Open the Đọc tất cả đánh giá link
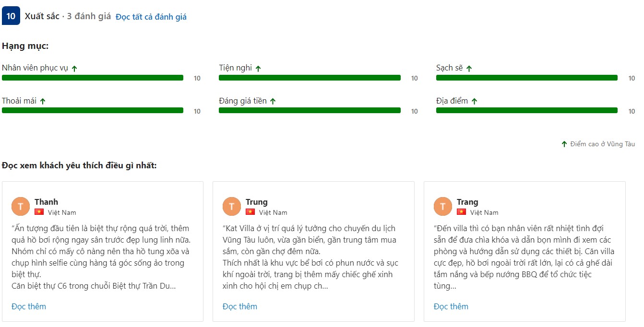This screenshot has width=644, height=327. (151, 17)
